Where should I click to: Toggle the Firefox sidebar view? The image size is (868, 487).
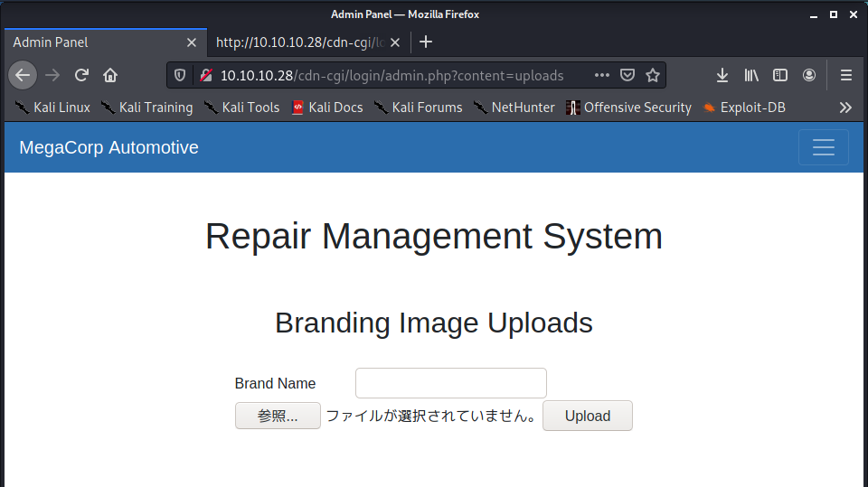[779, 75]
